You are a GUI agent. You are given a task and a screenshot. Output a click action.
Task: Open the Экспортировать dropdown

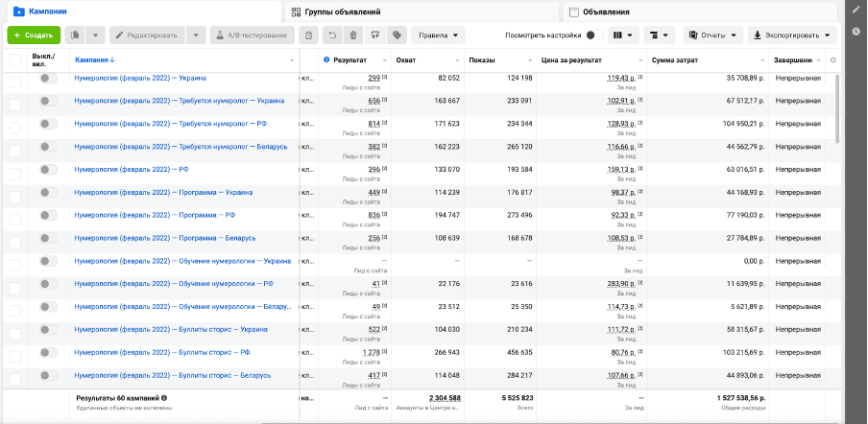(791, 35)
